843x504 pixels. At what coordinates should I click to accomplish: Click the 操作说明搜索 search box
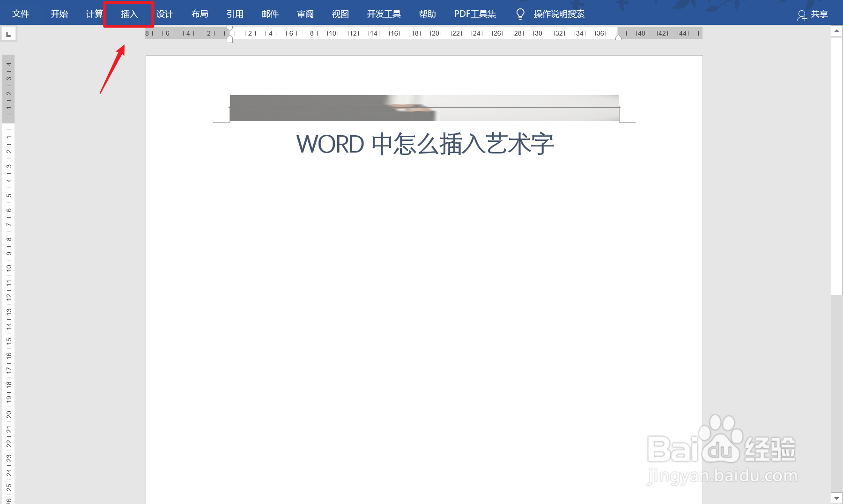(x=558, y=14)
